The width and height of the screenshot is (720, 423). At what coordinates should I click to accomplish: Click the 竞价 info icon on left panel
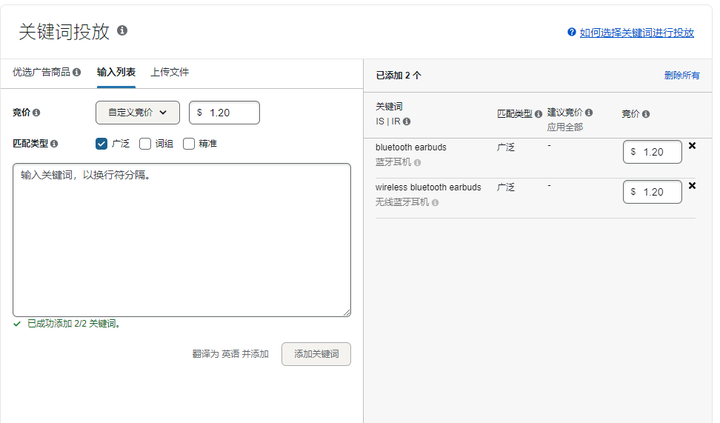tap(37, 113)
